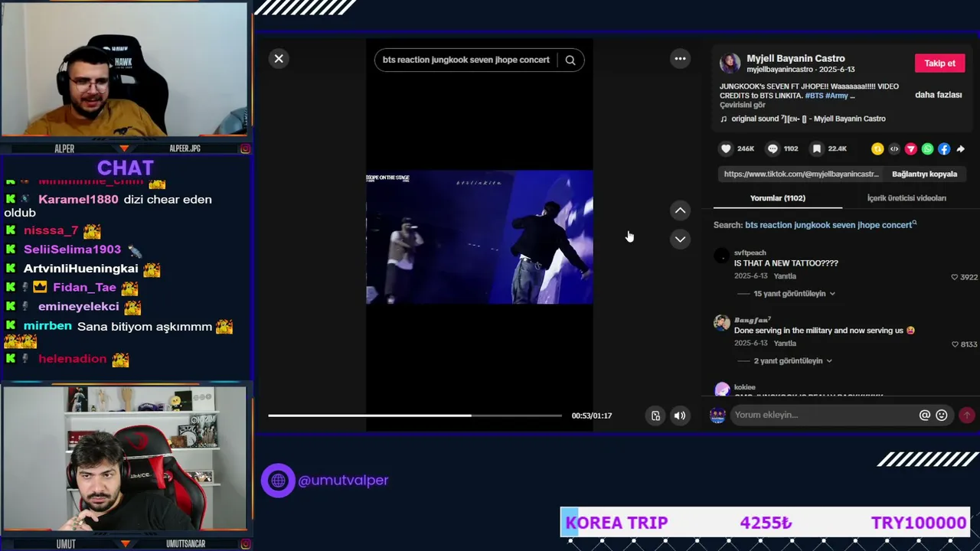Click the Instagram icon next to UMUTTSANCAR
The height and width of the screenshot is (551, 980).
(245, 544)
